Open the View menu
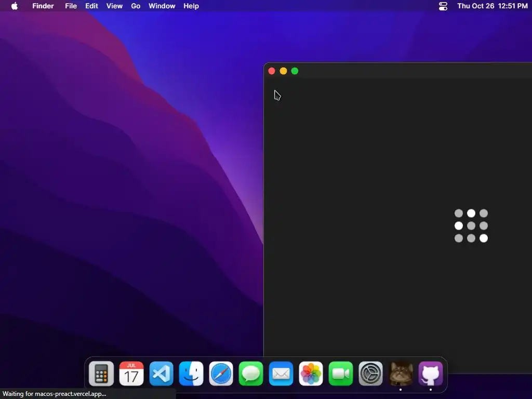 114,6
